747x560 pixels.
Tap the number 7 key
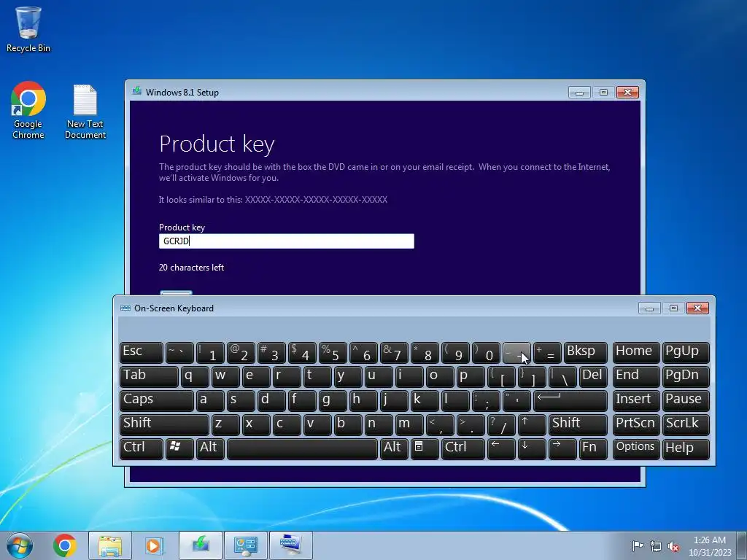(x=393, y=352)
